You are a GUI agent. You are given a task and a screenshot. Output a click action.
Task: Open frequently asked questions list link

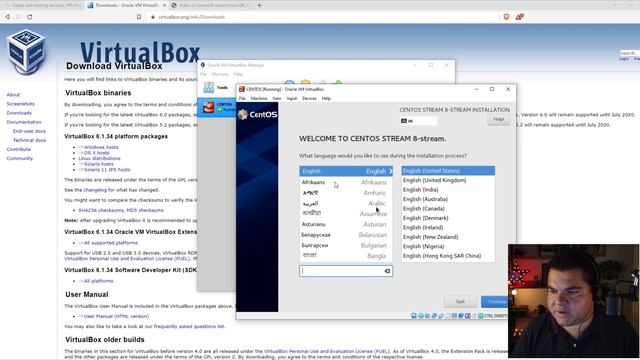point(189,327)
